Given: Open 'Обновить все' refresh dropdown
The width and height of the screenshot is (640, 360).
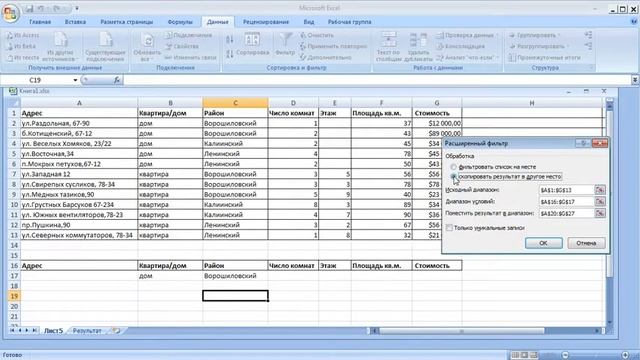Looking at the screenshot, I should point(147,47).
